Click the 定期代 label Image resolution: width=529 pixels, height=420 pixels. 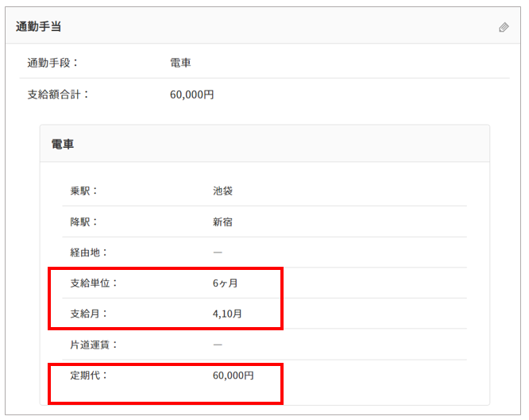click(x=89, y=375)
